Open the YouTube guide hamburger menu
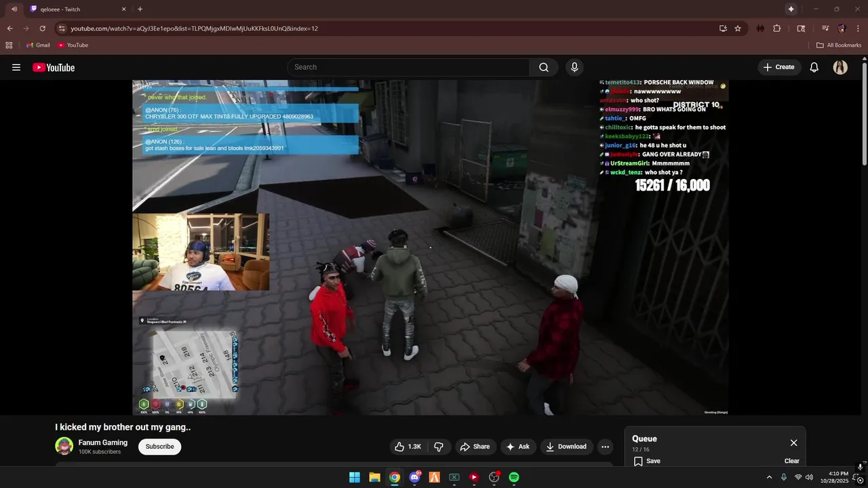Image resolution: width=868 pixels, height=488 pixels. [16, 67]
